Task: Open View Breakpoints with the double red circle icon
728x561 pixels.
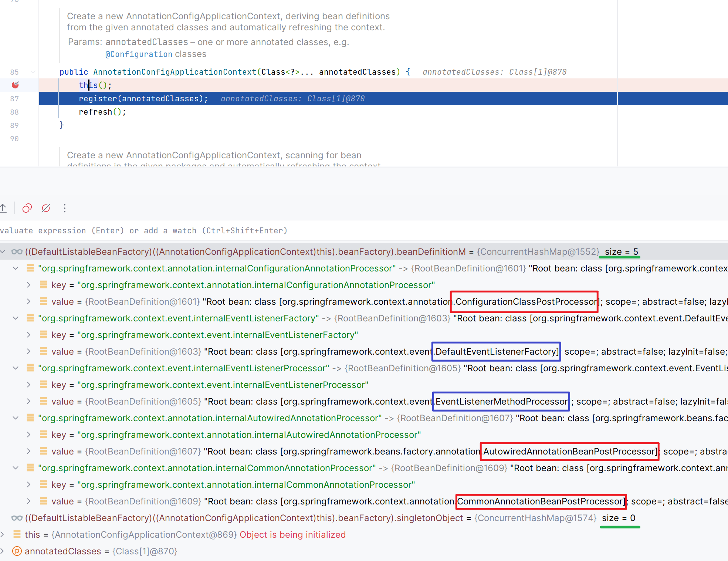Action: point(27,208)
